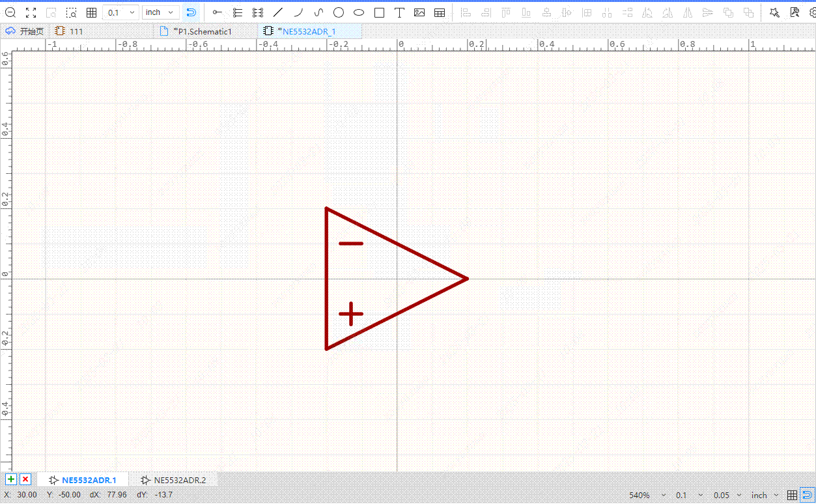Toggle the blue snap button in toolbar
The height and width of the screenshot is (504, 816).
click(x=191, y=12)
